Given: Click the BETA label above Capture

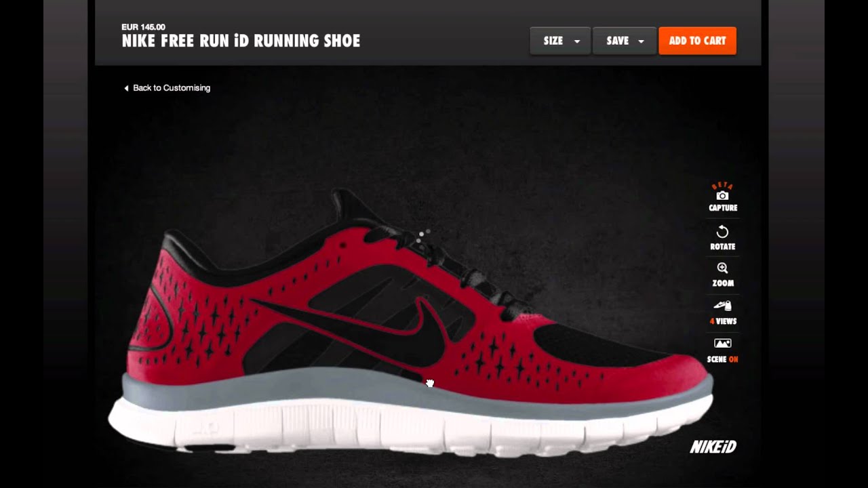Looking at the screenshot, I should click(x=722, y=186).
